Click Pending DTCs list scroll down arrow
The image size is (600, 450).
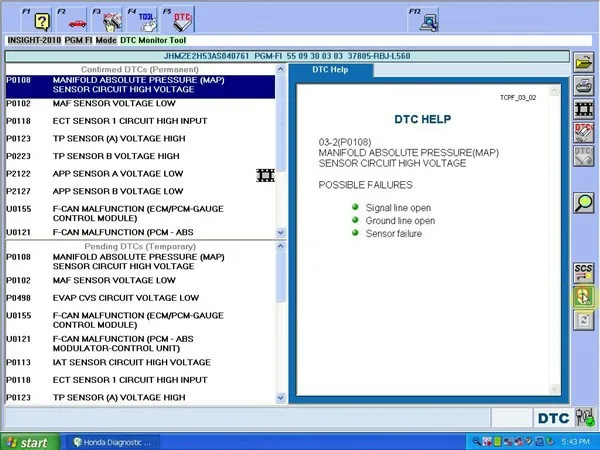280,398
